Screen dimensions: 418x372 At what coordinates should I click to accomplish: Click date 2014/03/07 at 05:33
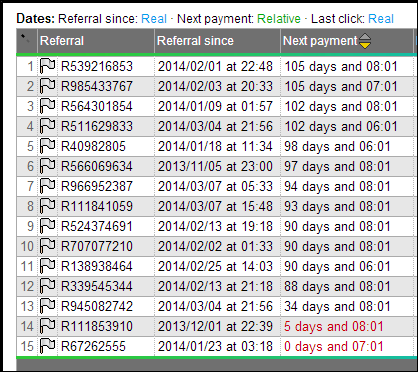pos(215,186)
